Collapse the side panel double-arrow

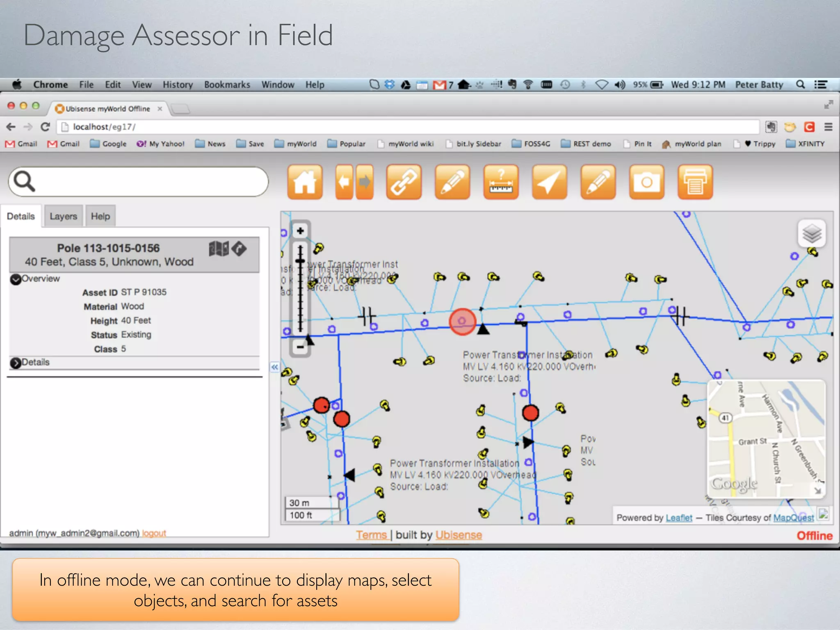(275, 367)
